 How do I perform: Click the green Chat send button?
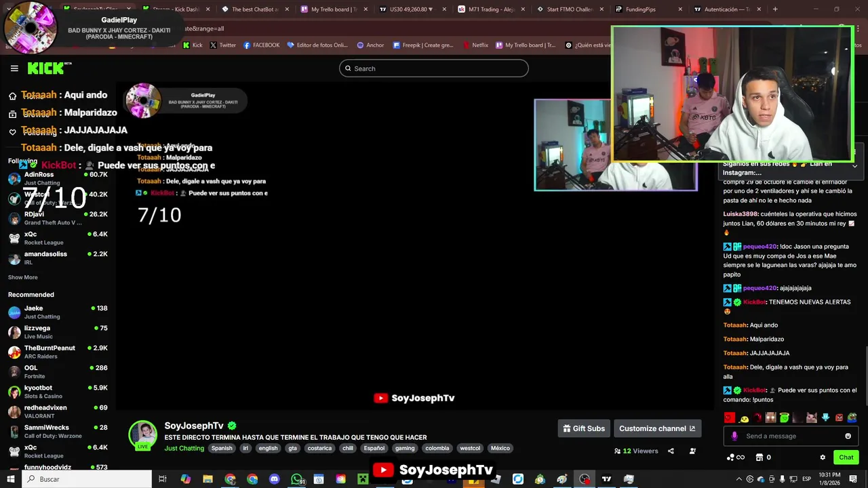[846, 457]
